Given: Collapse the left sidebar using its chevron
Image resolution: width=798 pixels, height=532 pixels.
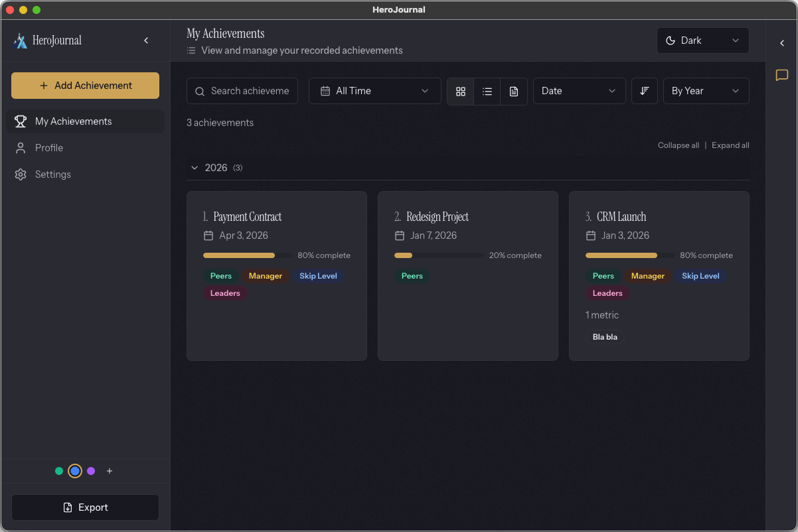Looking at the screenshot, I should (x=146, y=40).
